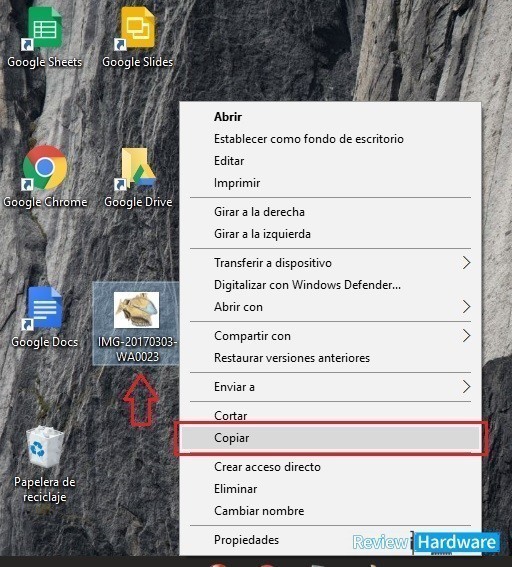Click the IMG-20170303-WA0023 image thumbnail
The image size is (512, 567).
coord(136,310)
